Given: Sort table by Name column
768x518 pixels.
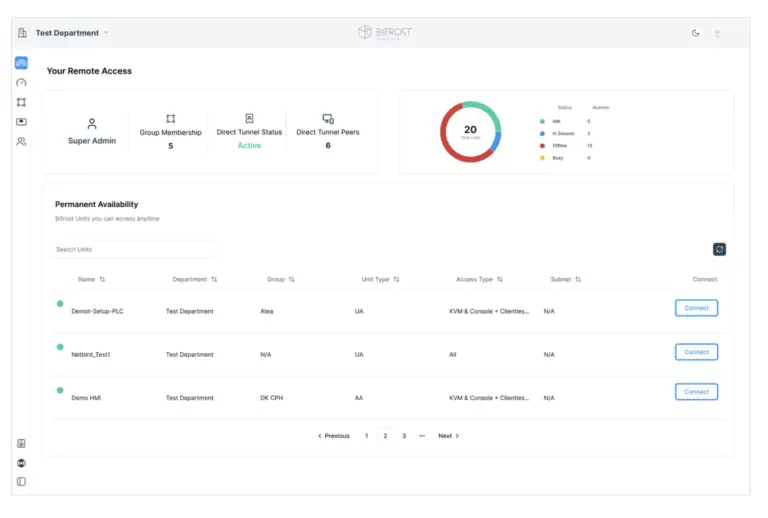Looking at the screenshot, I should 92,279.
